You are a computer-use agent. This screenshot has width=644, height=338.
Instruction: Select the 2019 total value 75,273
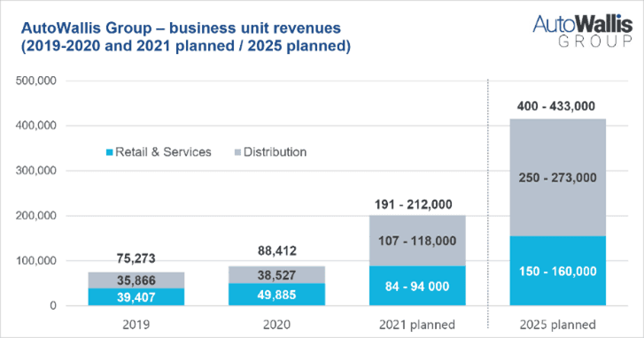pos(136,258)
